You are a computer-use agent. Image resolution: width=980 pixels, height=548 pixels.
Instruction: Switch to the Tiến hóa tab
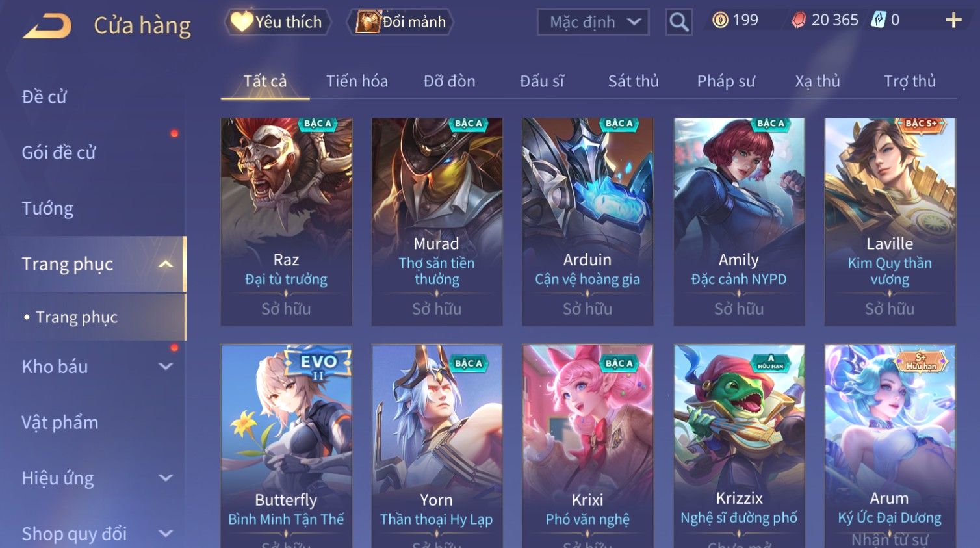(x=357, y=81)
